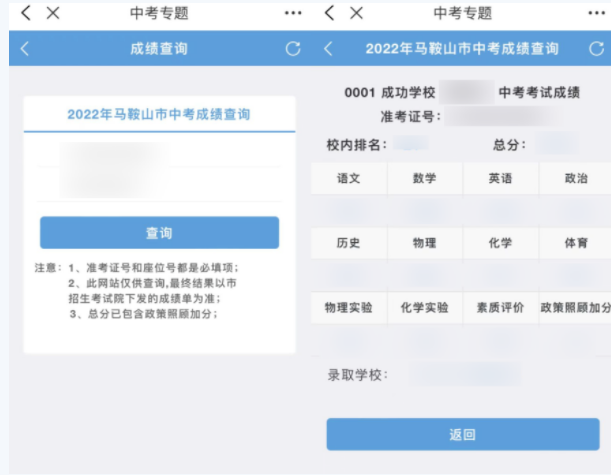
Task: Select the 英语 score column header
Action: click(500, 178)
